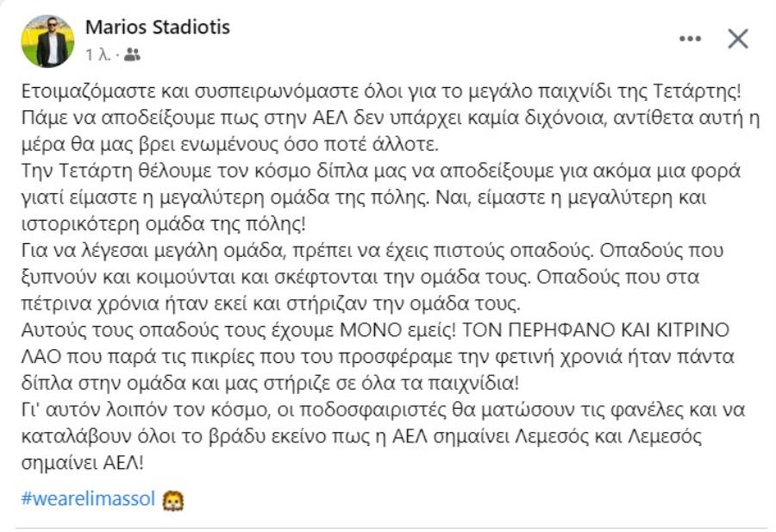
Task: Open the three-dot post options menu
Action: click(691, 39)
